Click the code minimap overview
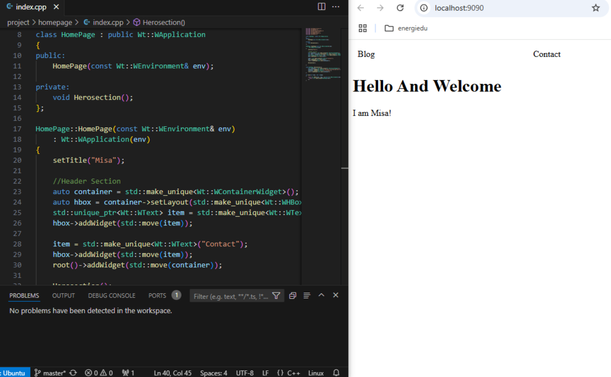 click(323, 54)
